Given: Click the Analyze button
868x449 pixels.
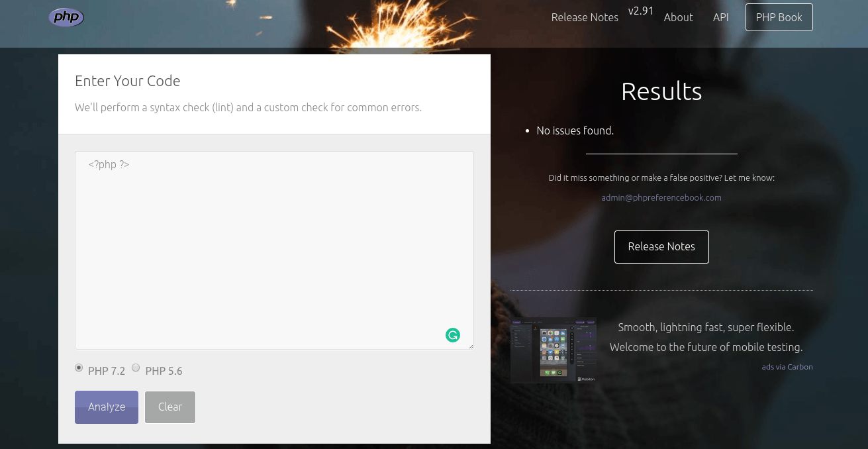Looking at the screenshot, I should pos(106,407).
